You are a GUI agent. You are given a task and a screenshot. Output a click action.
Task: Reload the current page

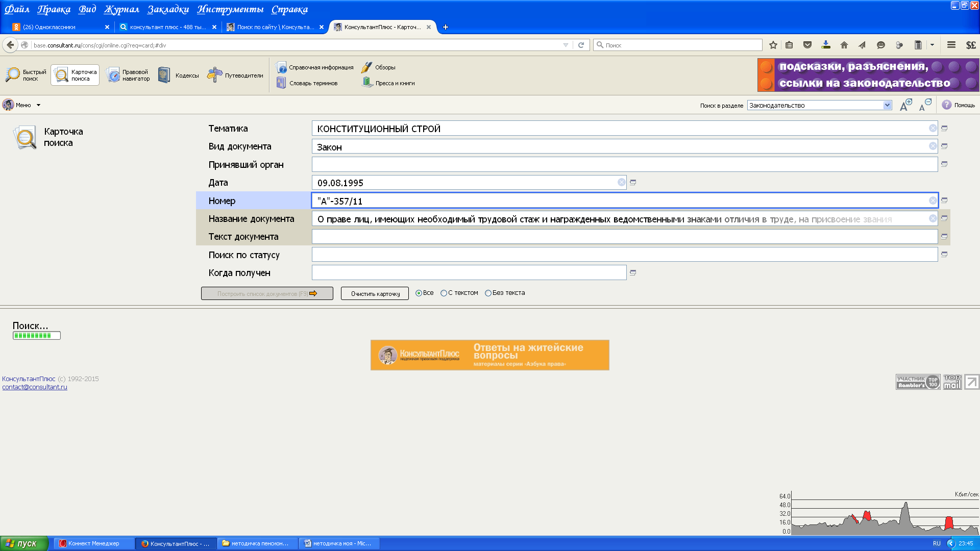coord(581,45)
